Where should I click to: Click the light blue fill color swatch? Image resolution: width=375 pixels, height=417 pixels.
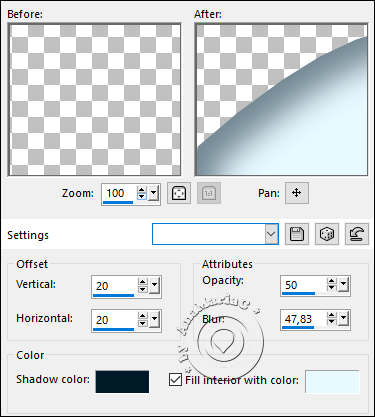click(332, 382)
